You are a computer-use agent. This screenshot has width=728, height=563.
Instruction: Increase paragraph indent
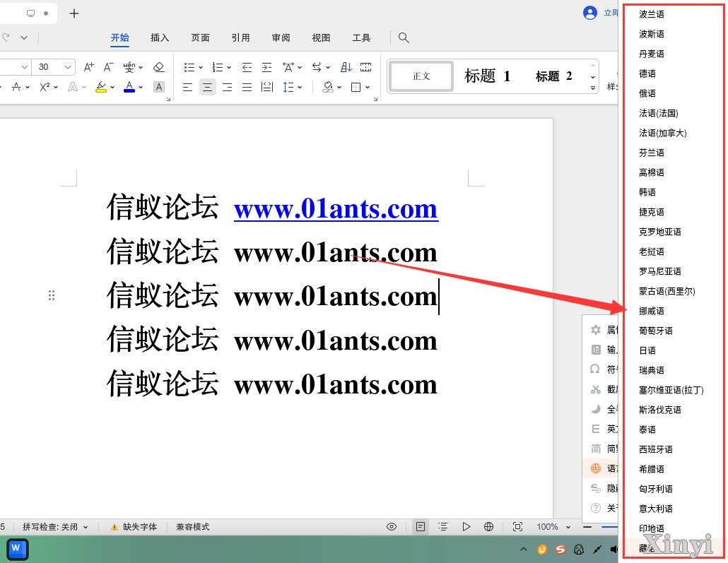[x=267, y=67]
